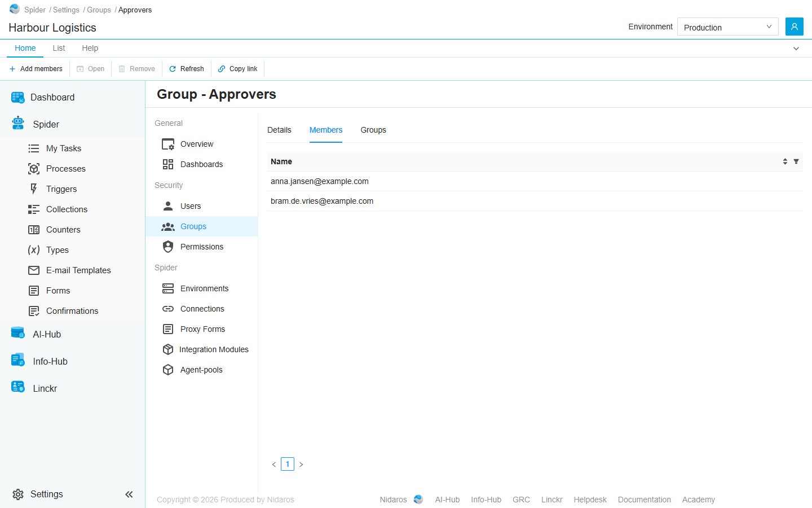
Task: Click the user profile icon
Action: [794, 27]
